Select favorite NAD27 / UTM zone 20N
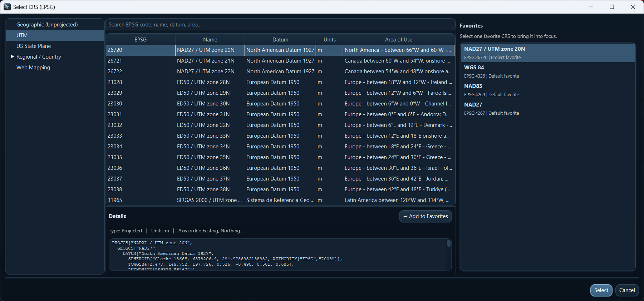The width and height of the screenshot is (644, 301). coord(548,53)
